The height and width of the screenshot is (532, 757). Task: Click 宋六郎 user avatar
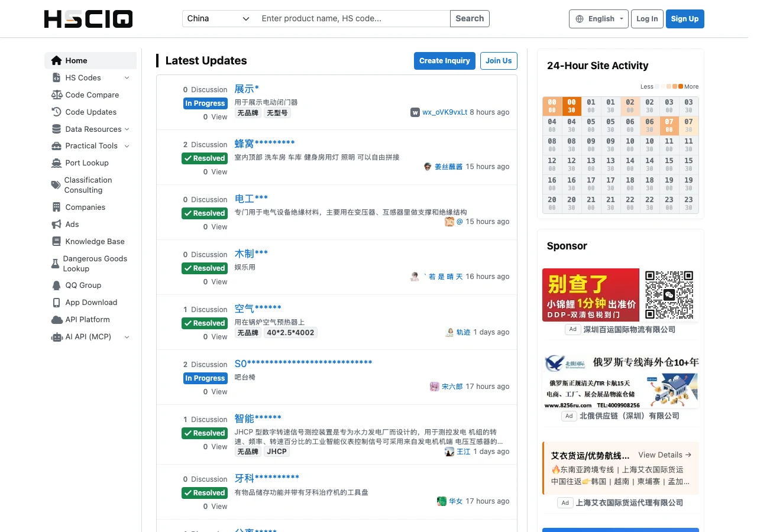pyautogui.click(x=435, y=387)
